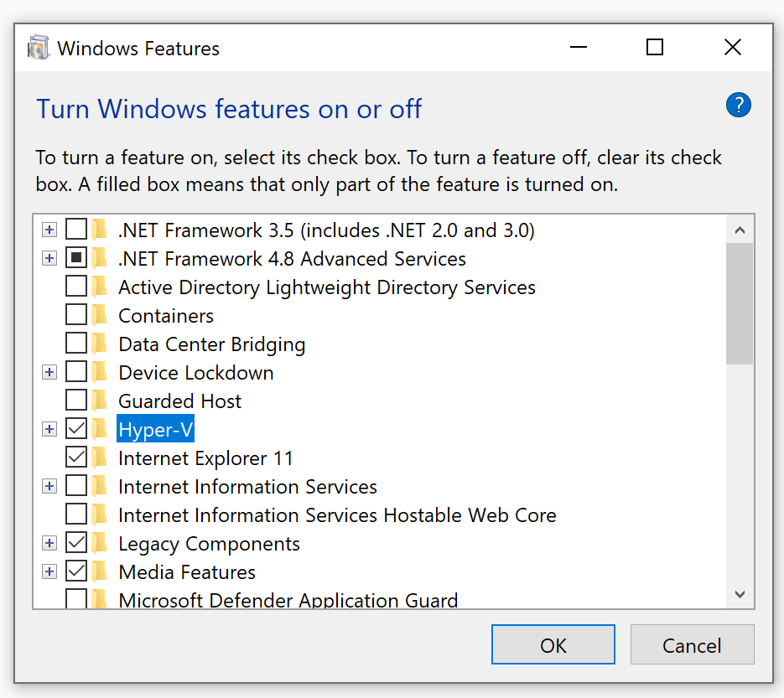Click the folder icon next to Hyper-V

[x=101, y=429]
